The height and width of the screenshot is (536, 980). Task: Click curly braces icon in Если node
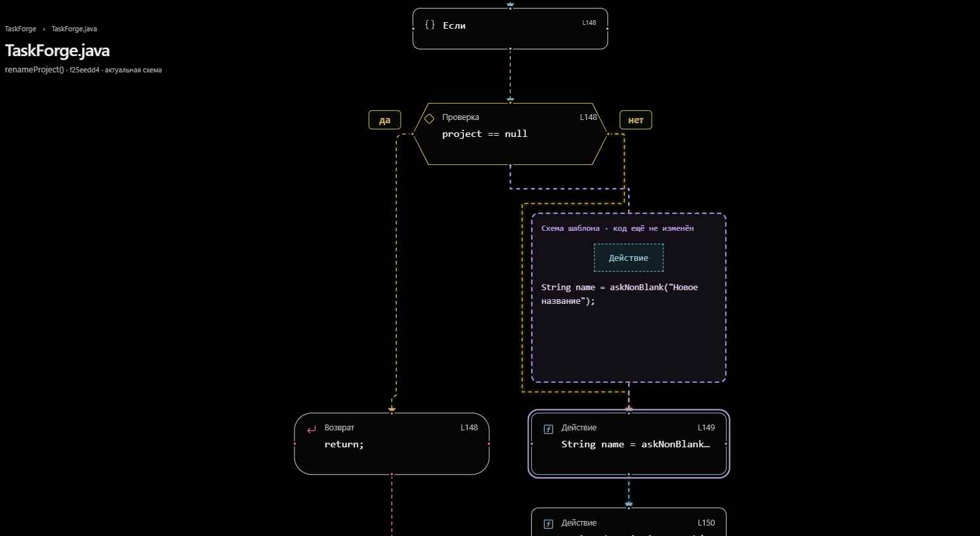pos(429,25)
